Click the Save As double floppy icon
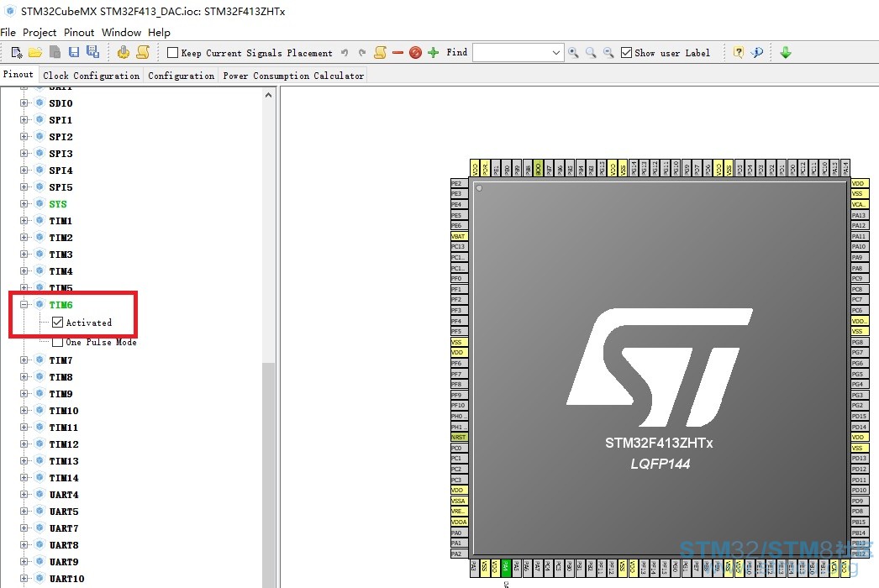879x588 pixels. pyautogui.click(x=92, y=52)
